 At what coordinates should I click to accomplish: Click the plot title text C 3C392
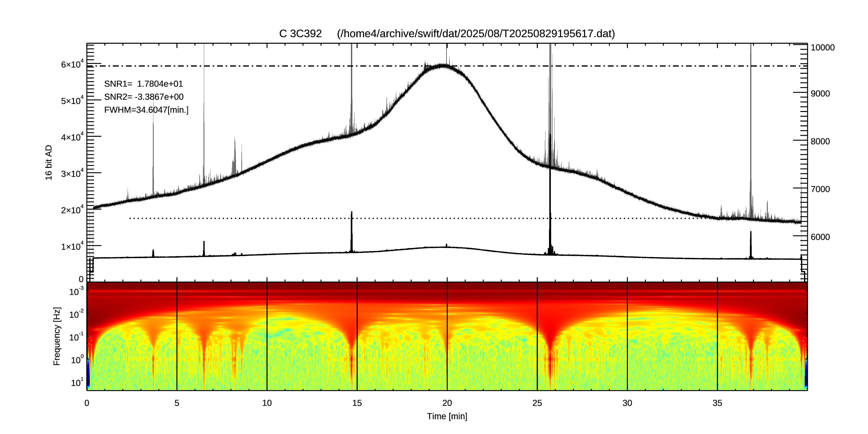[300, 34]
